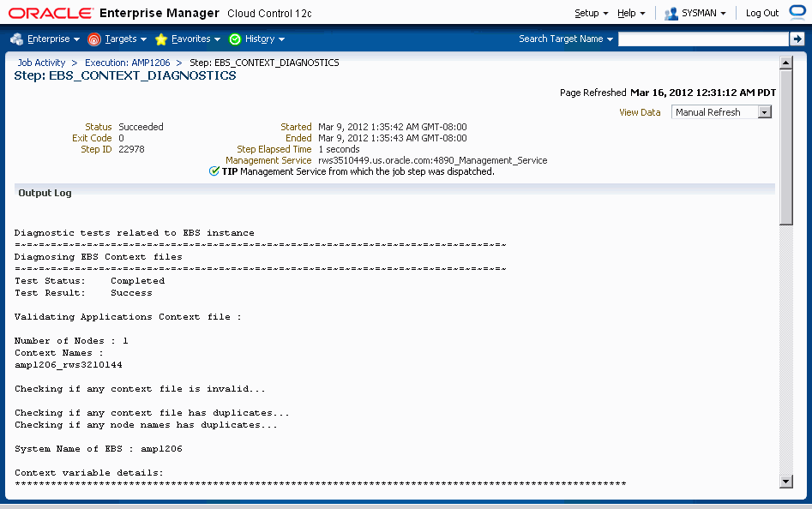Click the Ended timestamp value
Viewport: 812px width, 509px height.
pos(393,138)
